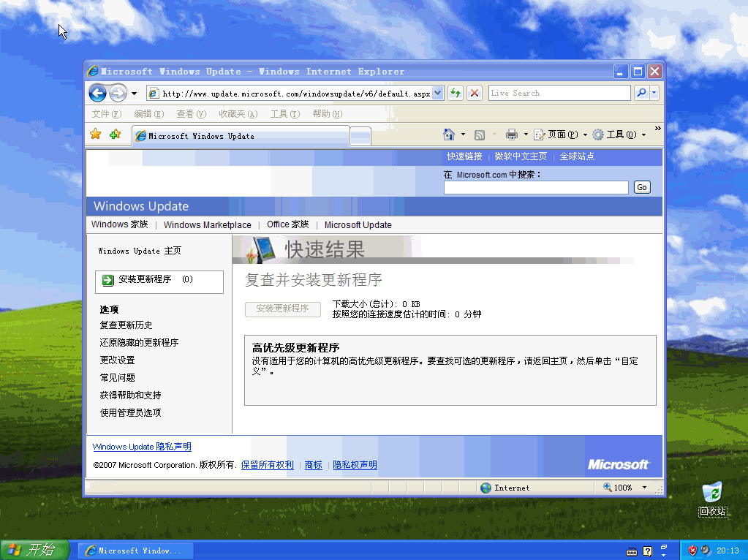Show more command bar items chevron
748x560 pixels.
point(658,129)
